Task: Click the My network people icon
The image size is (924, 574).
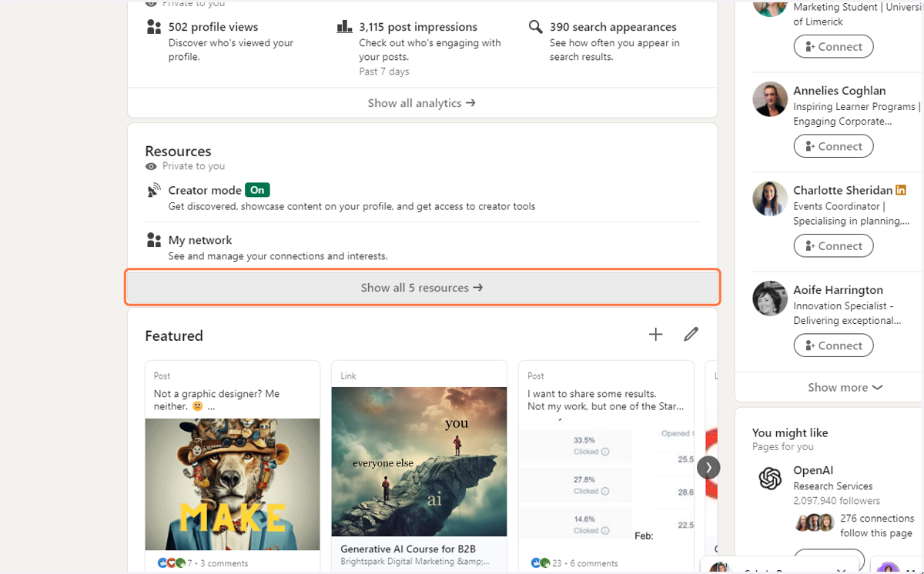Action: [154, 240]
